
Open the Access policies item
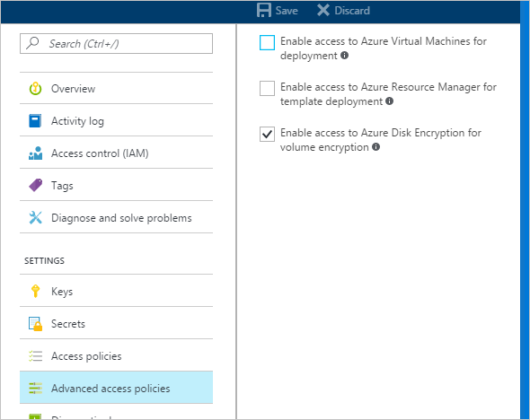(x=116, y=355)
